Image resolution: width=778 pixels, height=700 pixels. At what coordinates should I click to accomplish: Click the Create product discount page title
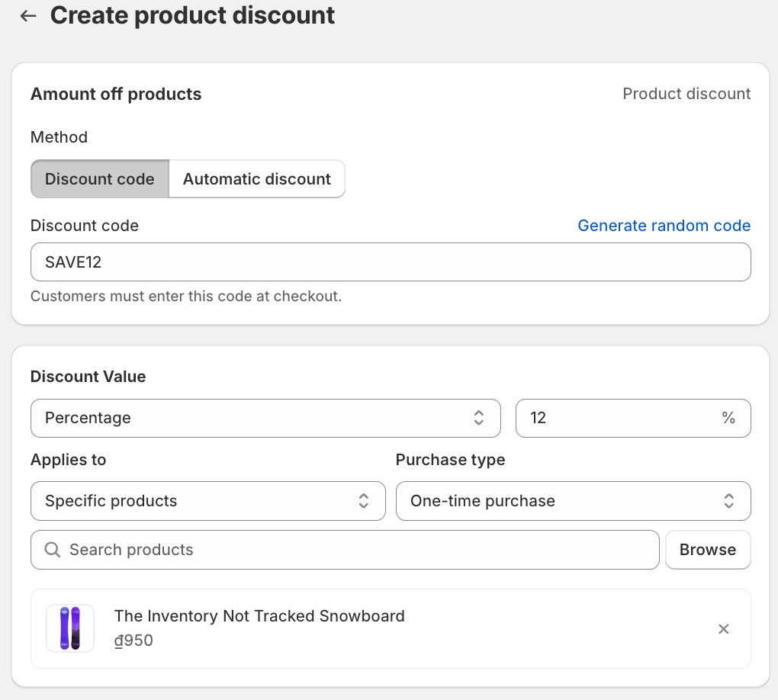coord(192,16)
